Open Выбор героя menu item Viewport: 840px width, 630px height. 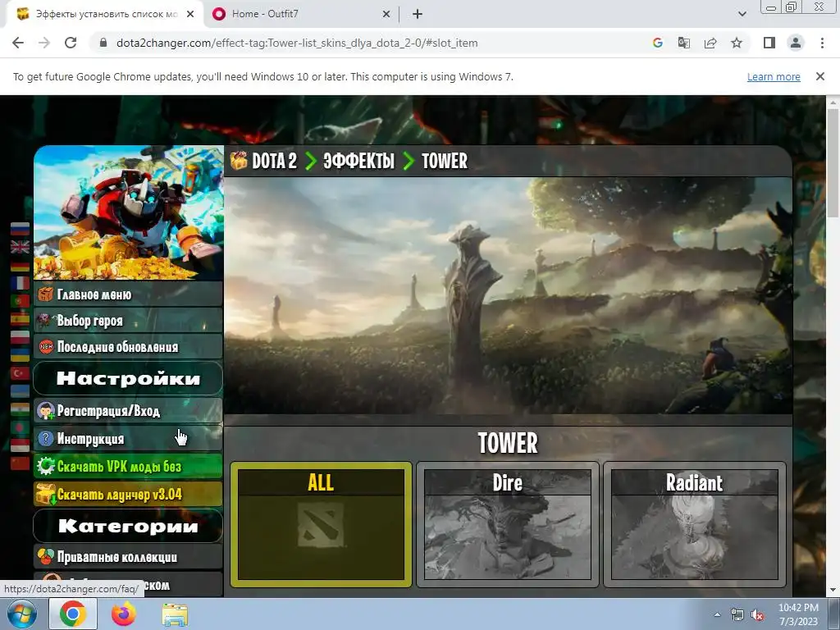pyautogui.click(x=128, y=321)
